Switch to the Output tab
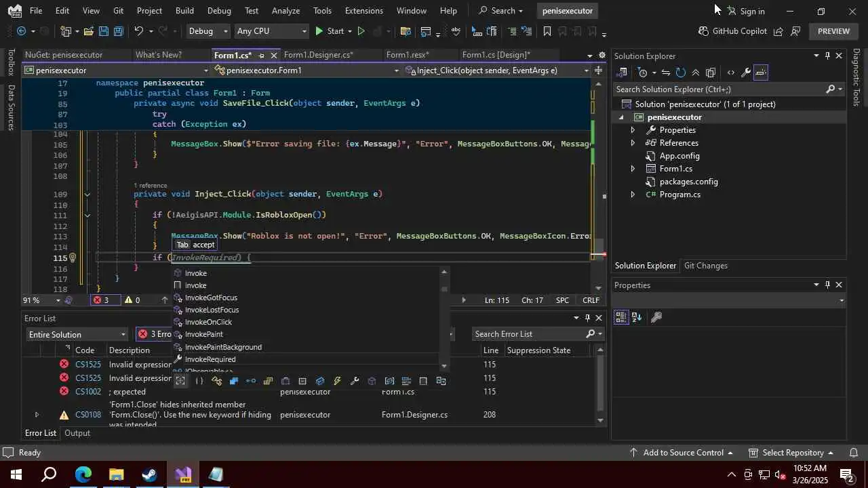Viewport: 868px width, 488px height. [x=77, y=433]
